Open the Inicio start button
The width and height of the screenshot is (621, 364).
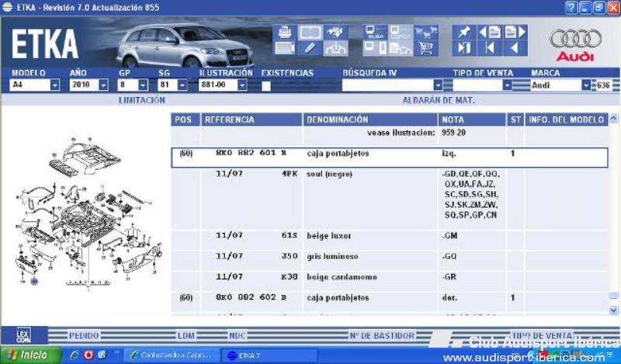[30, 355]
